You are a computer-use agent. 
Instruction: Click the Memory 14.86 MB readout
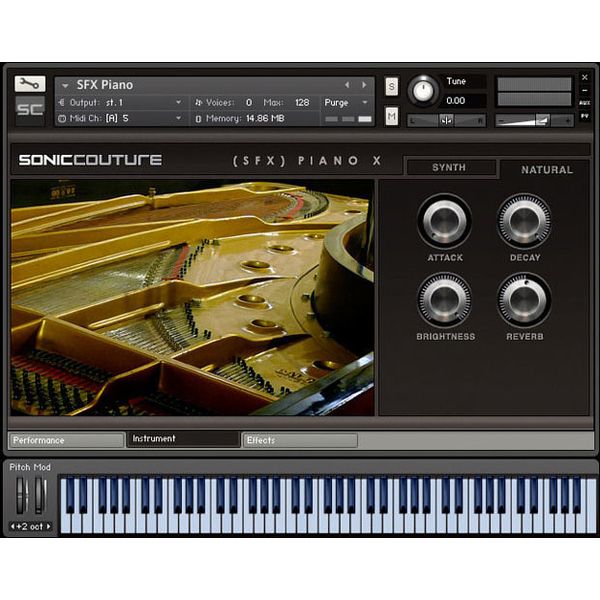click(x=245, y=119)
